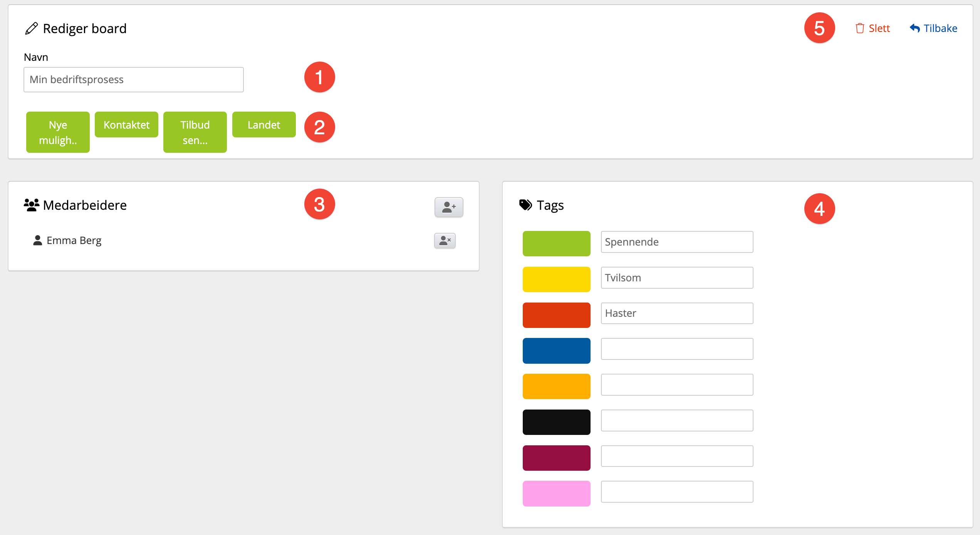The width and height of the screenshot is (980, 535).
Task: Click the pink color swatch
Action: [x=556, y=493]
